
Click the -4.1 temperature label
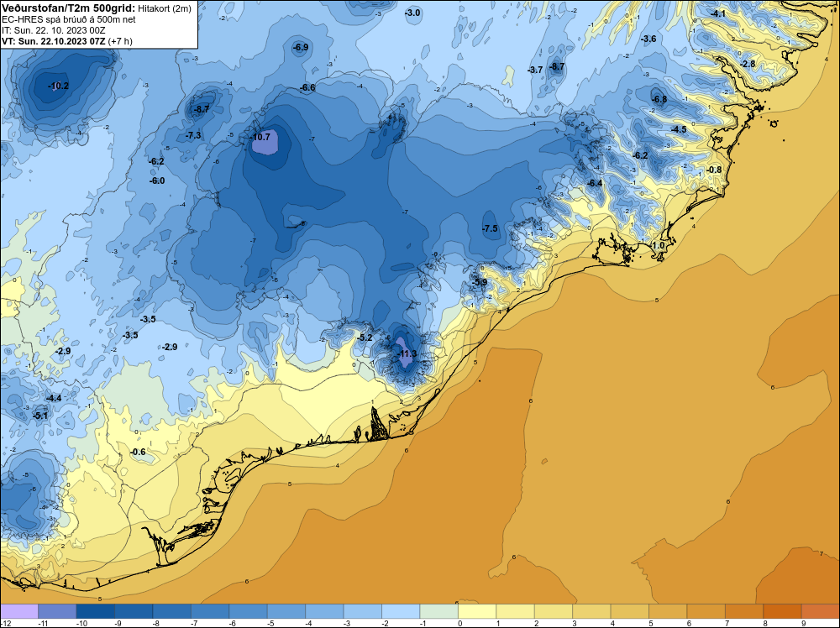pyautogui.click(x=718, y=13)
